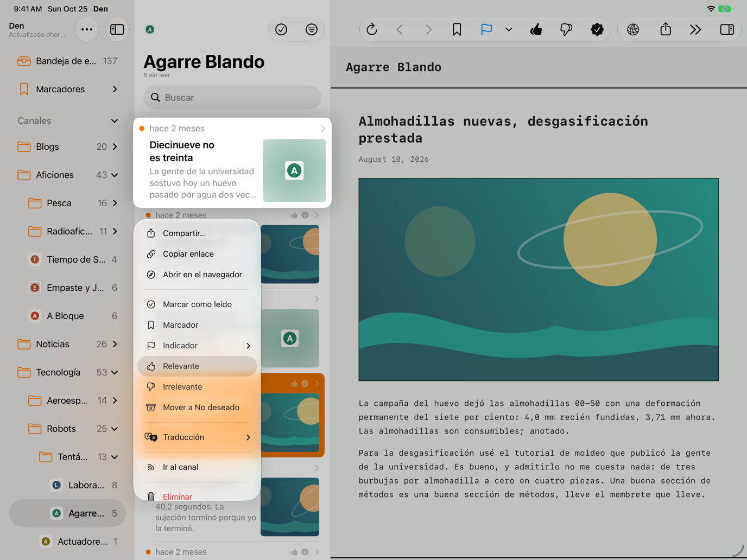The width and height of the screenshot is (747, 560).
Task: Toggle the blue flag indicator
Action: [x=486, y=29]
